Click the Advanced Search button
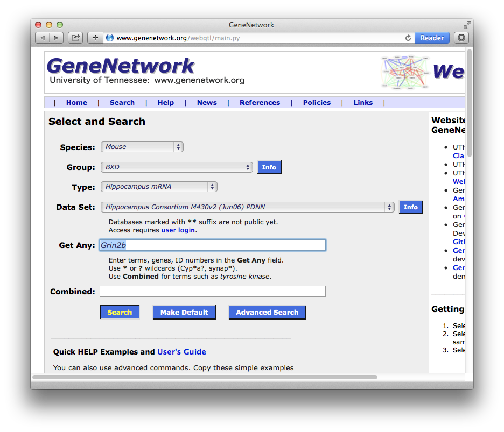 (267, 313)
